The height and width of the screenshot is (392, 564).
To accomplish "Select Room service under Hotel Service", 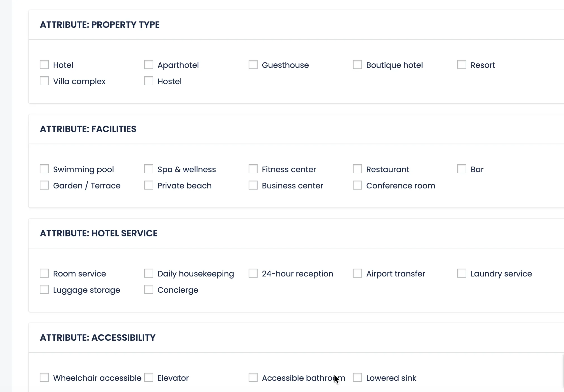I will click(x=44, y=273).
